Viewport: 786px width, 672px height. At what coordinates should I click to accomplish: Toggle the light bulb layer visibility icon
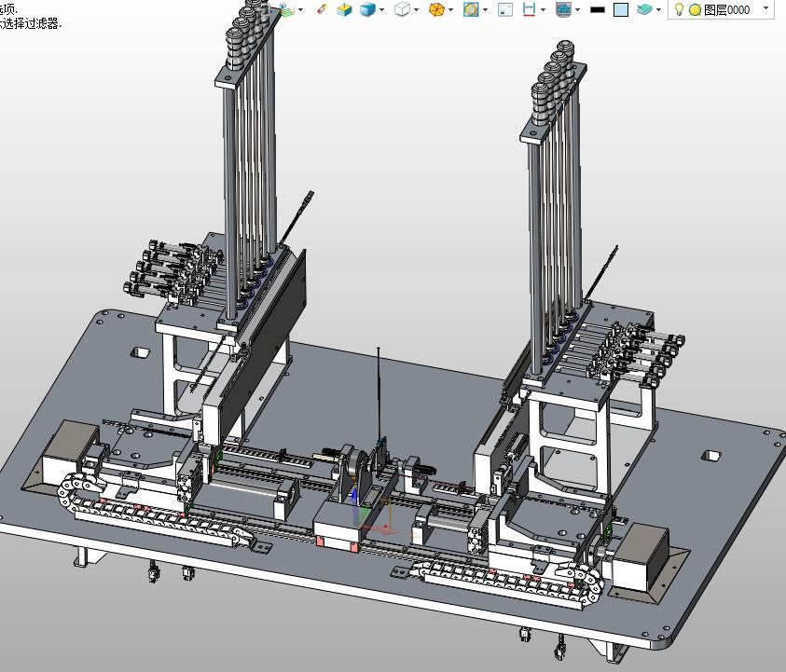(x=679, y=9)
